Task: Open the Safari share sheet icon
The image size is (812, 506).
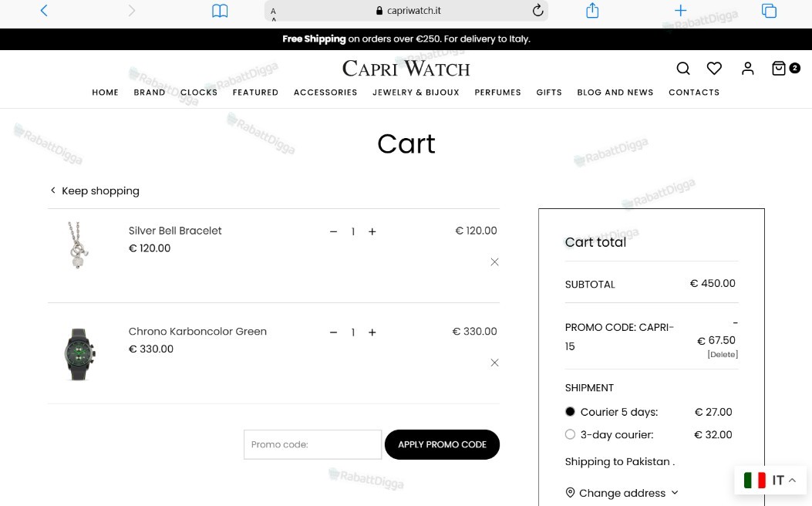Action: (x=592, y=10)
